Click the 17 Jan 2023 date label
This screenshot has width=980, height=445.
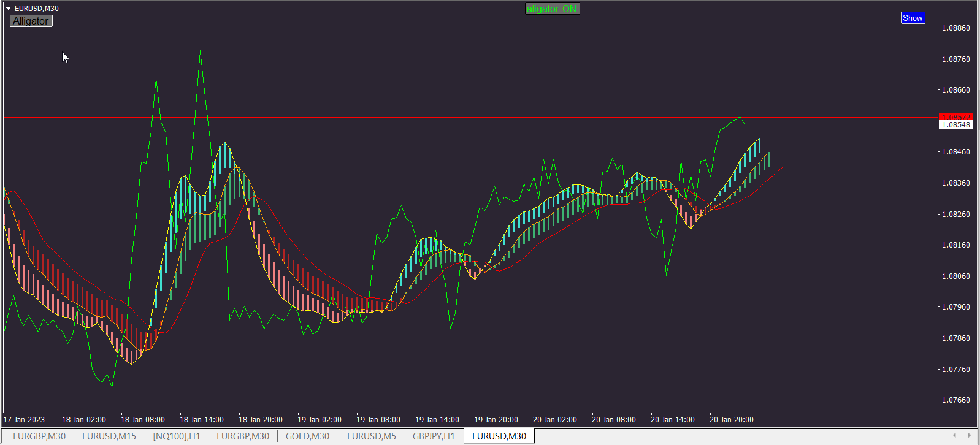[x=24, y=420]
